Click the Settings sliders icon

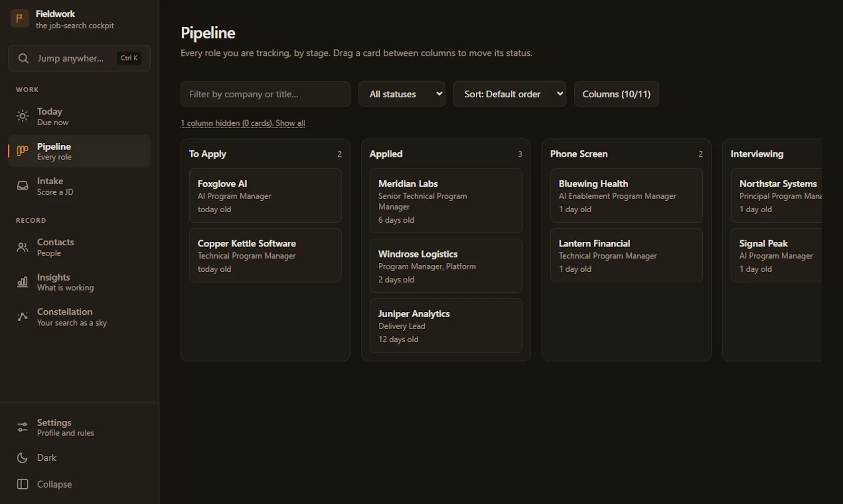(x=22, y=427)
